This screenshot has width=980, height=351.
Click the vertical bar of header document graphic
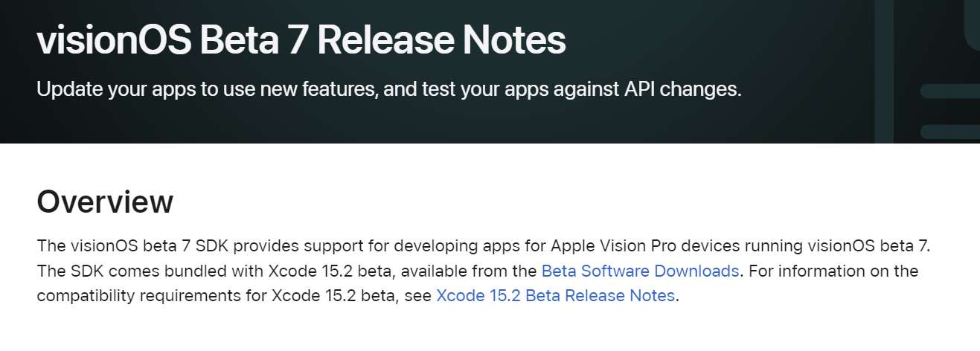point(884,71)
